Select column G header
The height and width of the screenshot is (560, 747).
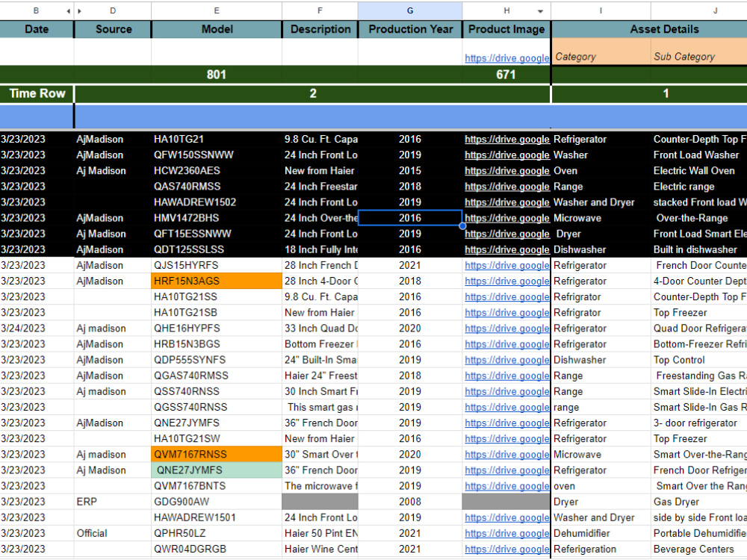tap(409, 10)
